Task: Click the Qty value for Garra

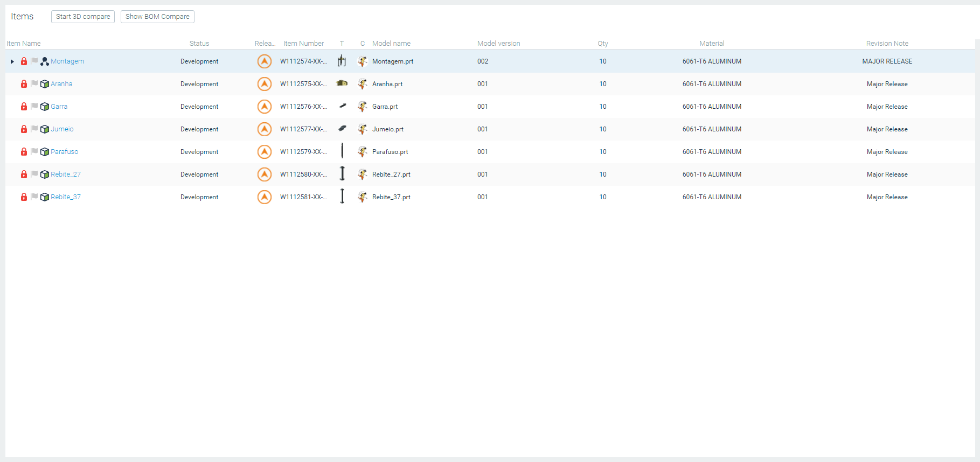Action: 603,107
